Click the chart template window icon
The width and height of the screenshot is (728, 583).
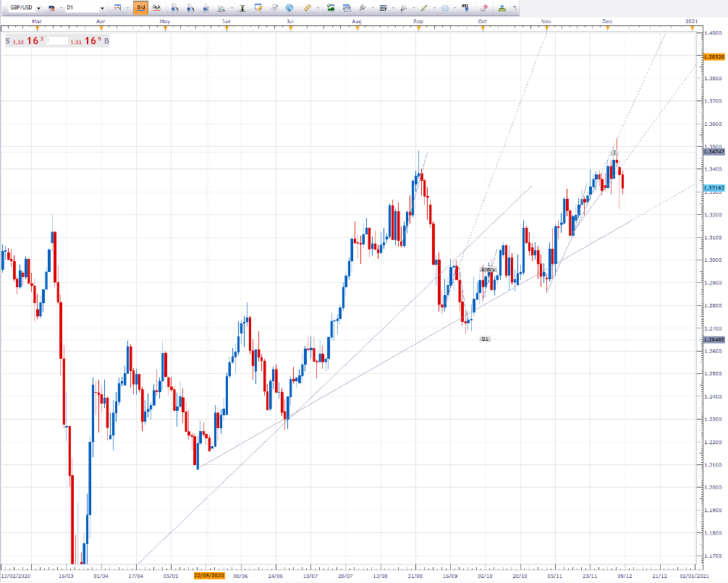coord(347,8)
